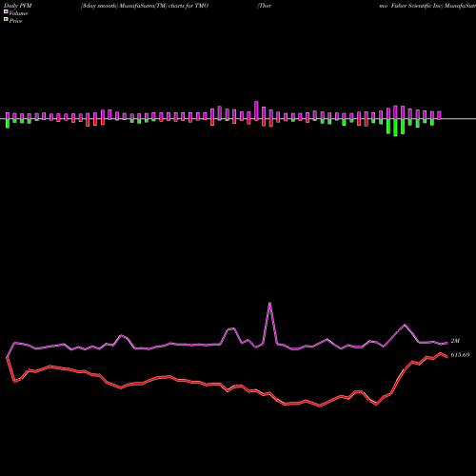Select the Price legend label
The height and width of the screenshot is (476, 476).
point(15,21)
